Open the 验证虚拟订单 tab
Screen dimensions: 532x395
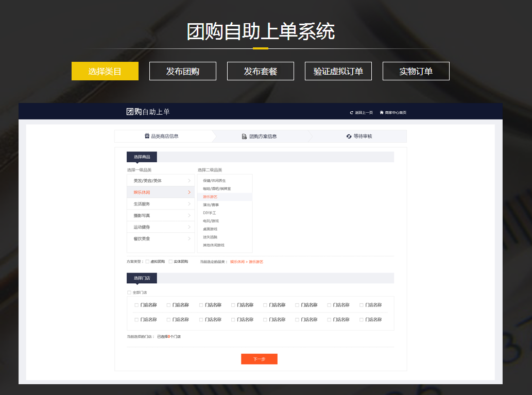click(338, 71)
